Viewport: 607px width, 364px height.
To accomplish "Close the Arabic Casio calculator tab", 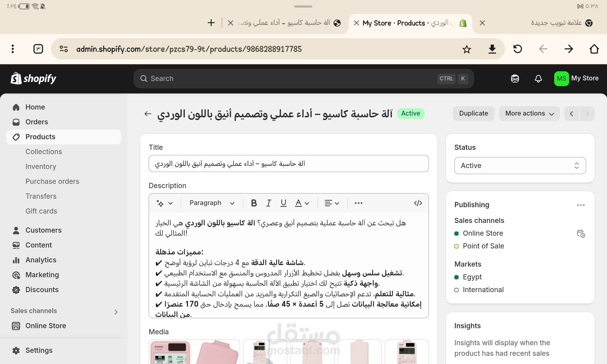I will coord(231,23).
